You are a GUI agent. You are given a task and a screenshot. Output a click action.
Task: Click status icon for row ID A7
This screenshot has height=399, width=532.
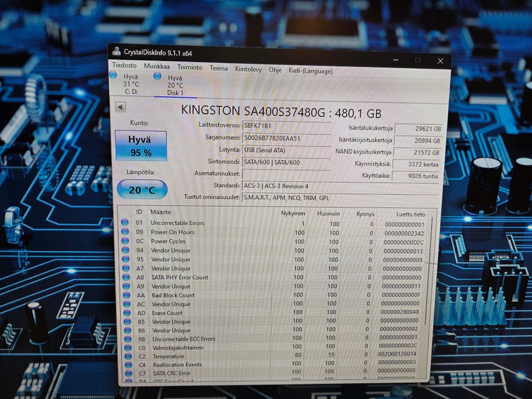click(x=126, y=268)
